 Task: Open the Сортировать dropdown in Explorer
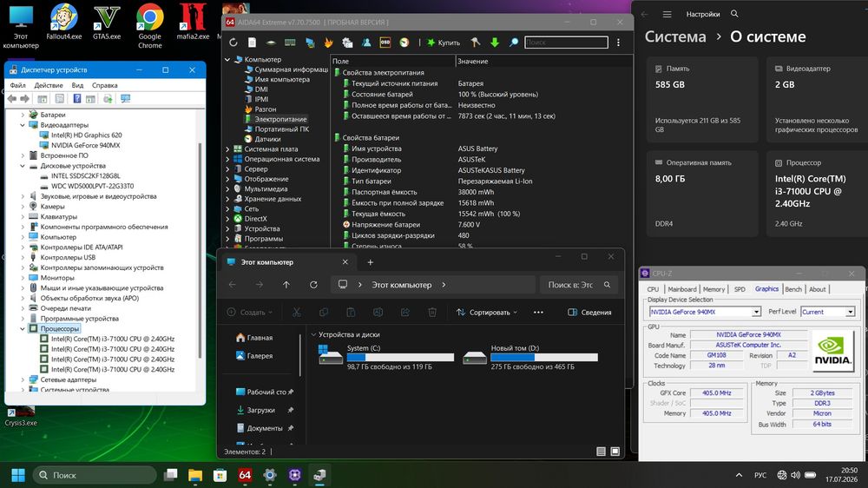(487, 313)
